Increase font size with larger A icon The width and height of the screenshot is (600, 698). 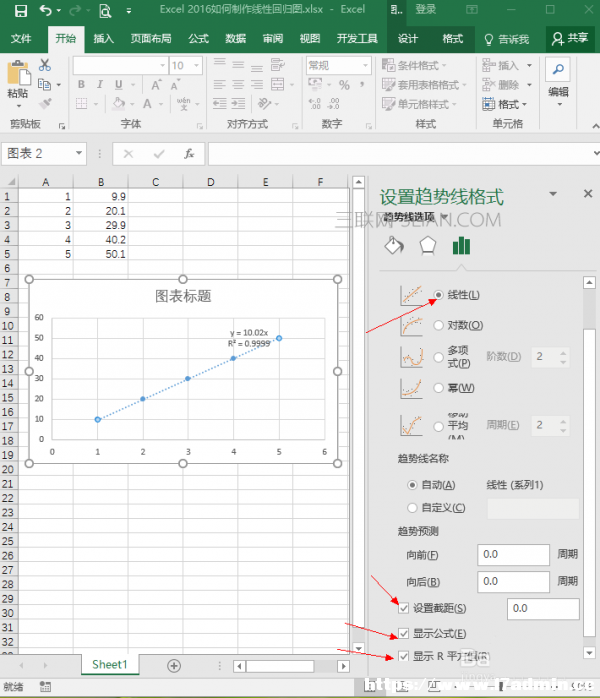click(156, 85)
